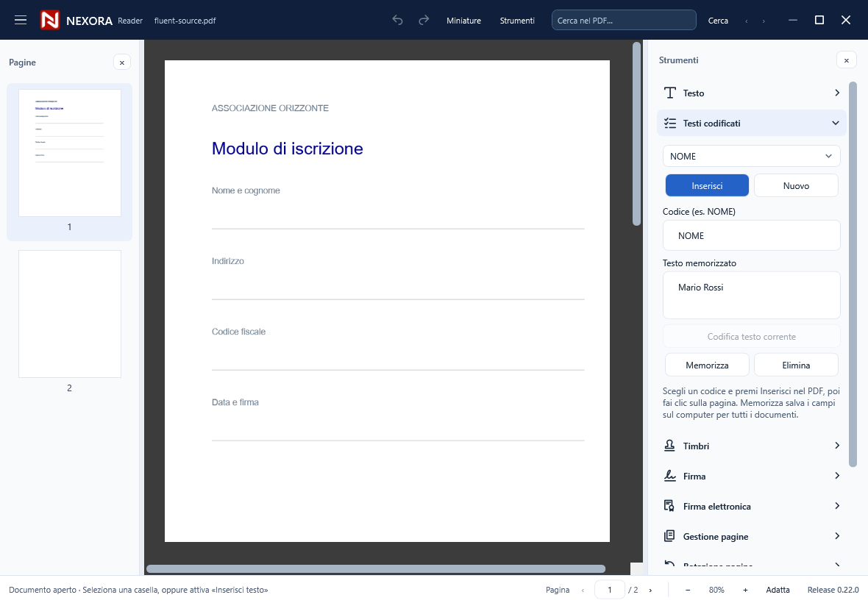Click the Testo memorizzato text area
Viewport: 868px width, 603px height.
pyautogui.click(x=751, y=295)
